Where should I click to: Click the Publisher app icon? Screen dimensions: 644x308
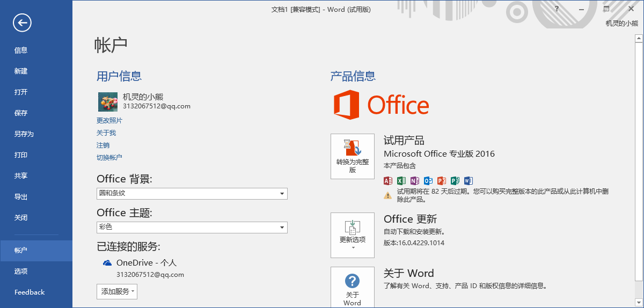pos(455,181)
